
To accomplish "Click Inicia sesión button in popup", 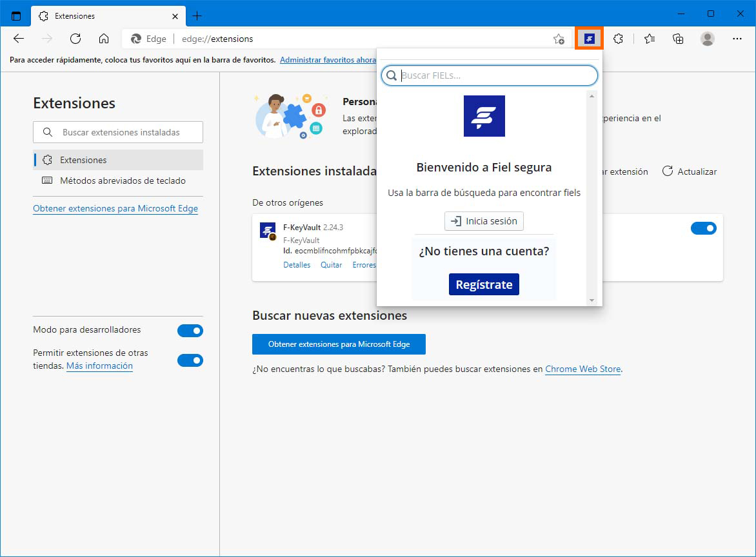I will click(484, 221).
